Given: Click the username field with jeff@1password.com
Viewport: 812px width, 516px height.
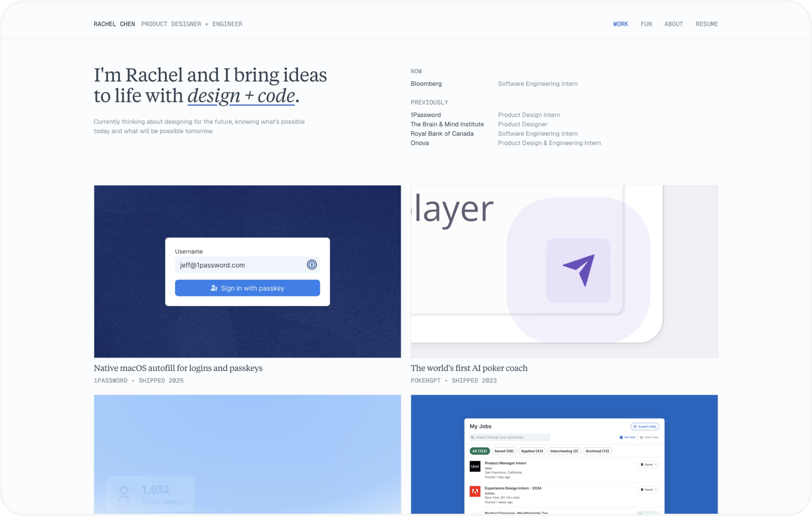Looking at the screenshot, I should click(x=239, y=265).
